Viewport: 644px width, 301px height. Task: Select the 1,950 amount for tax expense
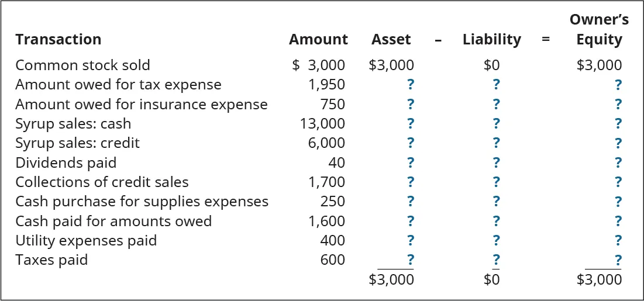click(x=327, y=85)
